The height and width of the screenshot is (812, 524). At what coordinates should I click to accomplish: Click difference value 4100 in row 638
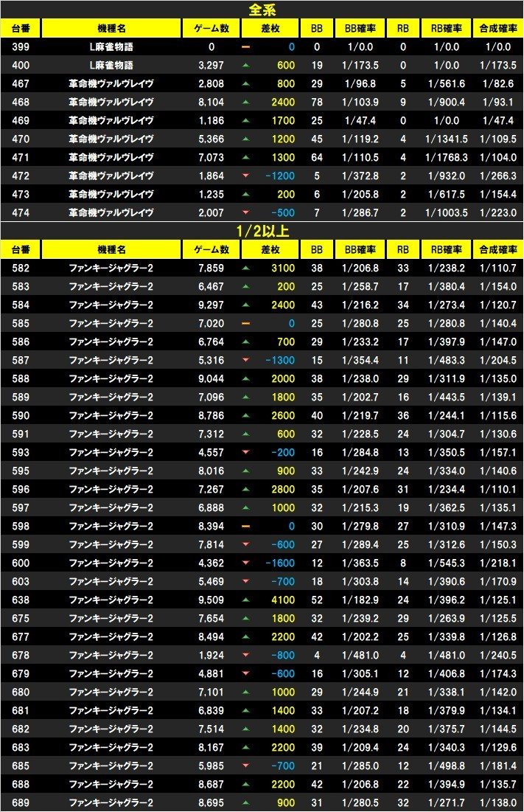tap(283, 600)
